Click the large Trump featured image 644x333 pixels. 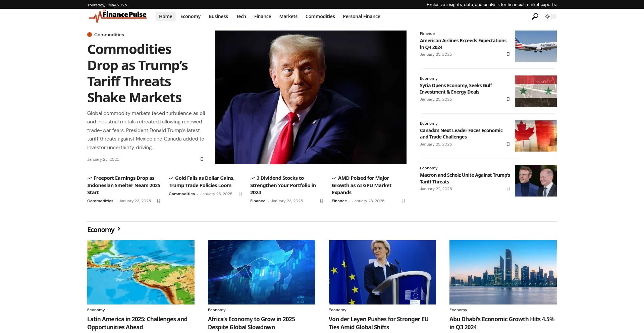(x=311, y=97)
